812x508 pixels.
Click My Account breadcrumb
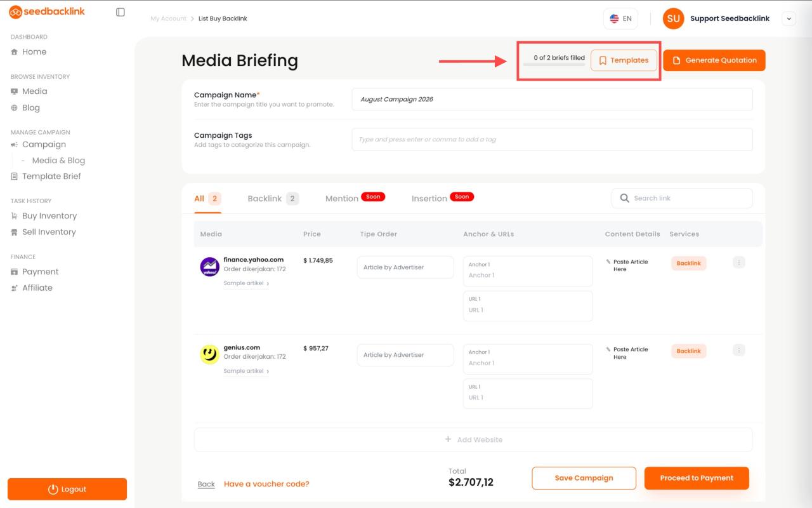(168, 18)
